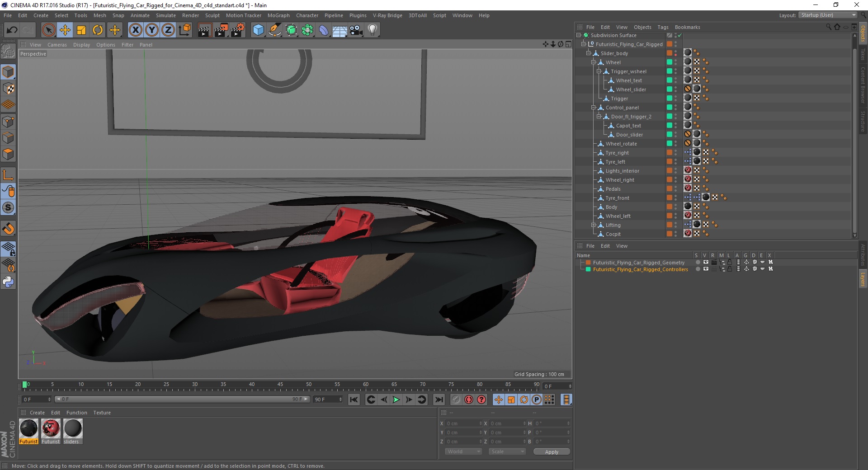Collapse the Slider_body object
Viewport: 868px width, 470px height.
(x=588, y=53)
